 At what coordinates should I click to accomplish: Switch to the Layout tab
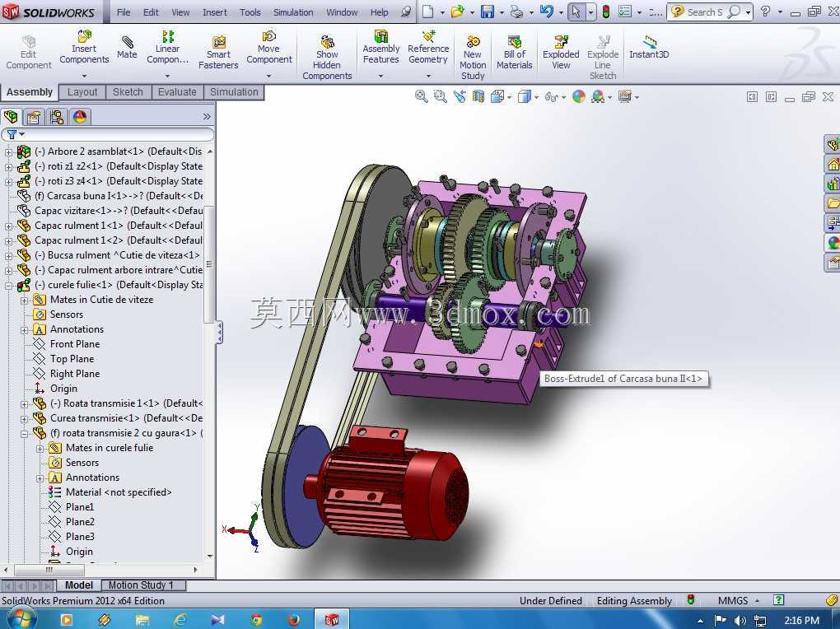82,92
